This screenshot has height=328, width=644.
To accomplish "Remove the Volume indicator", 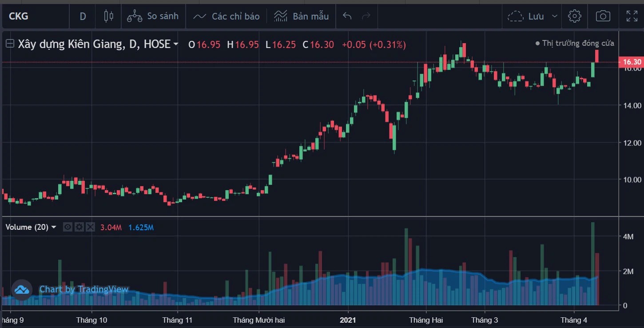I will coord(90,227).
